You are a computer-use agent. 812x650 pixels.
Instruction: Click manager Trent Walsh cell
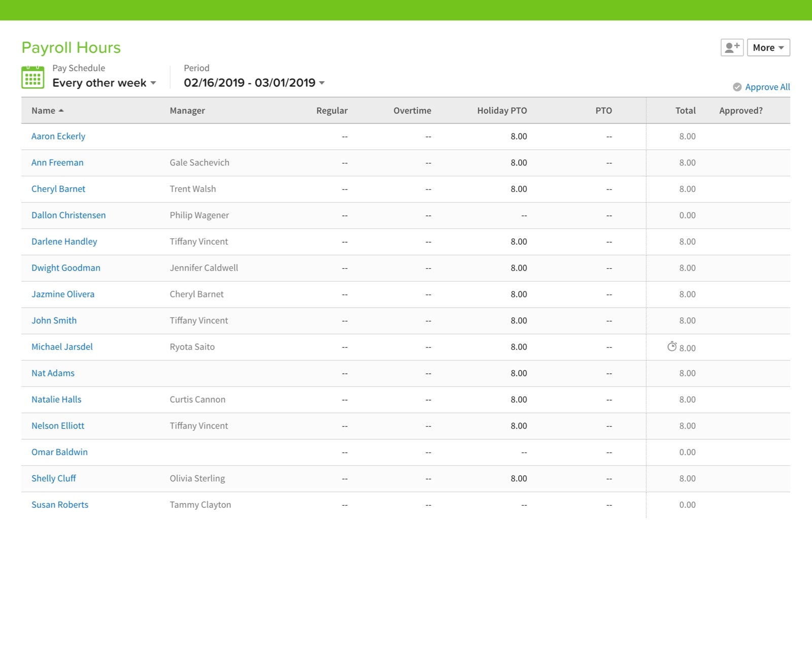pyautogui.click(x=193, y=189)
